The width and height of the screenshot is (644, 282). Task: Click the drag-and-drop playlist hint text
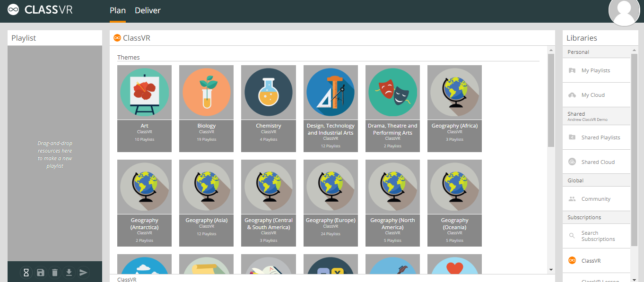[55, 154]
